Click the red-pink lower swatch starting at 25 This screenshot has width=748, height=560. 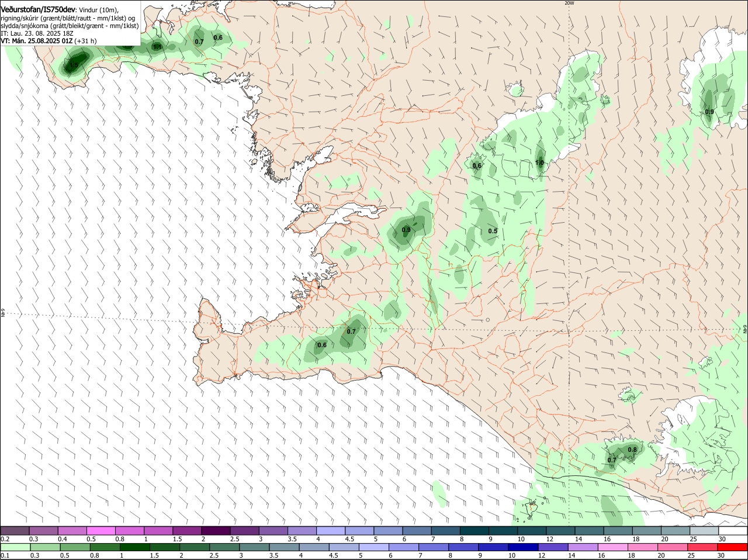coord(703,547)
